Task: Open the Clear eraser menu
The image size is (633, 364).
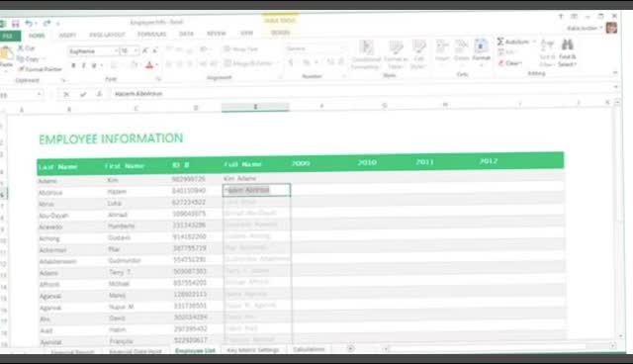Action: click(509, 63)
